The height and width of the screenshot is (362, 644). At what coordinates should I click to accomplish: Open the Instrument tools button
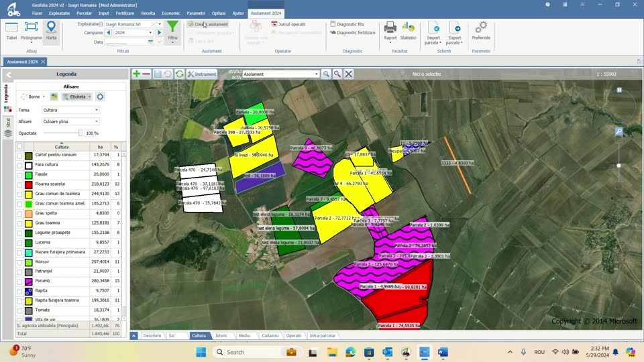coord(202,74)
